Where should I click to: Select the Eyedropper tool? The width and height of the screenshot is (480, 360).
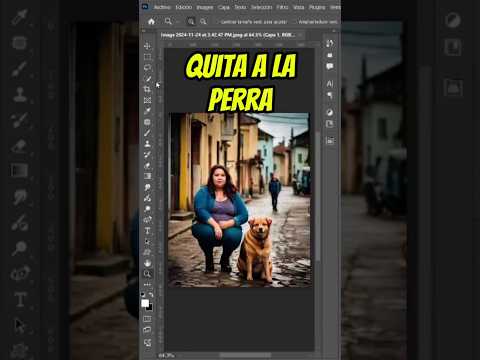pos(147,111)
